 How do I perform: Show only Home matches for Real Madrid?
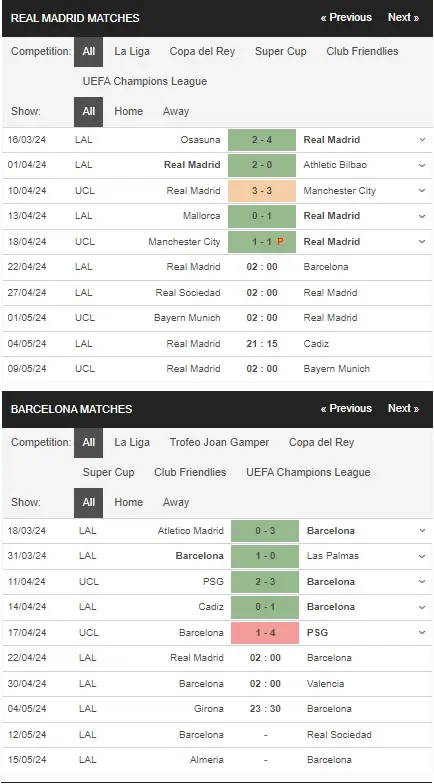128,112
